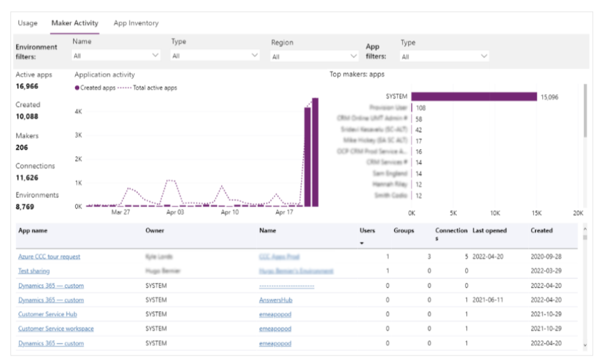The image size is (603, 364).
Task: Expand the environment Name filter dropdown
Action: 116,56
